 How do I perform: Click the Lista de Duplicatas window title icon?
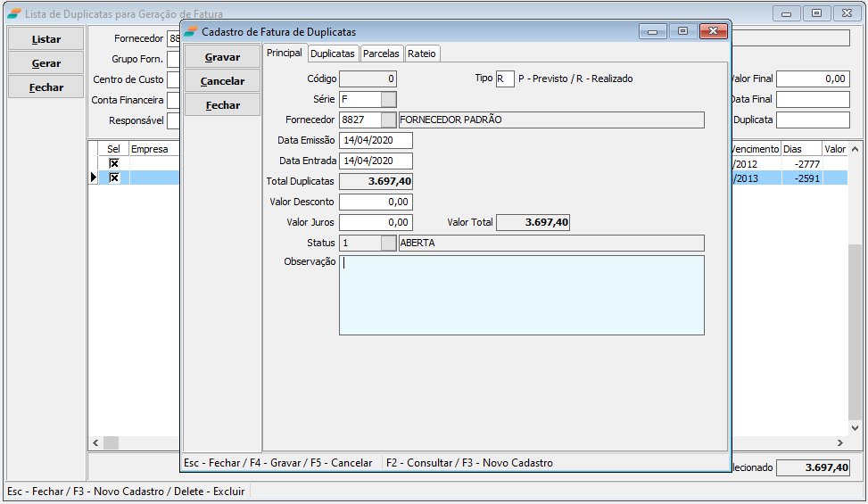[14, 14]
